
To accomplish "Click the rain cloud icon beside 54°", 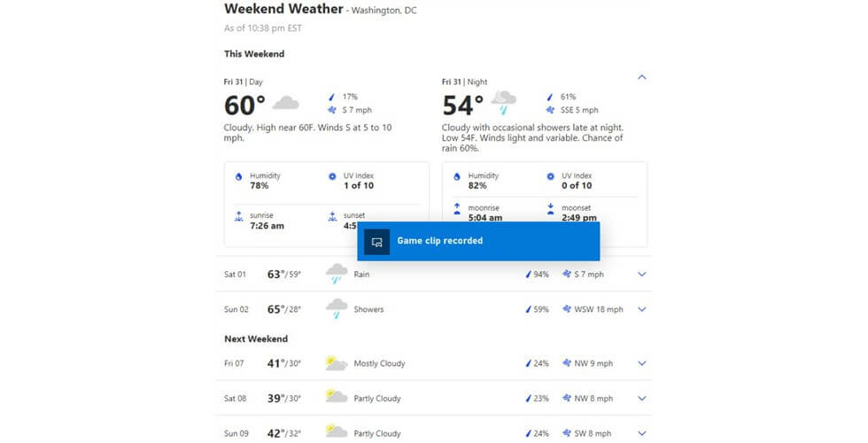I will tap(504, 103).
